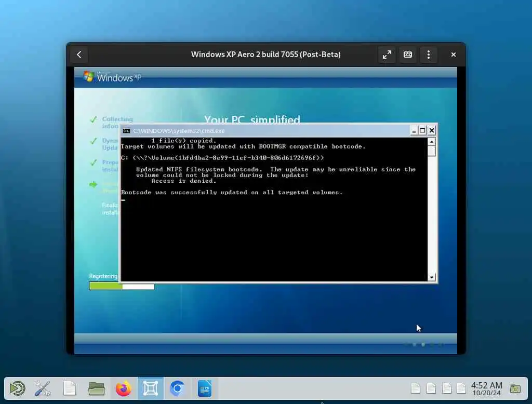532x404 pixels.
Task: Open the application menu launcher in taskbar
Action: coord(17,388)
